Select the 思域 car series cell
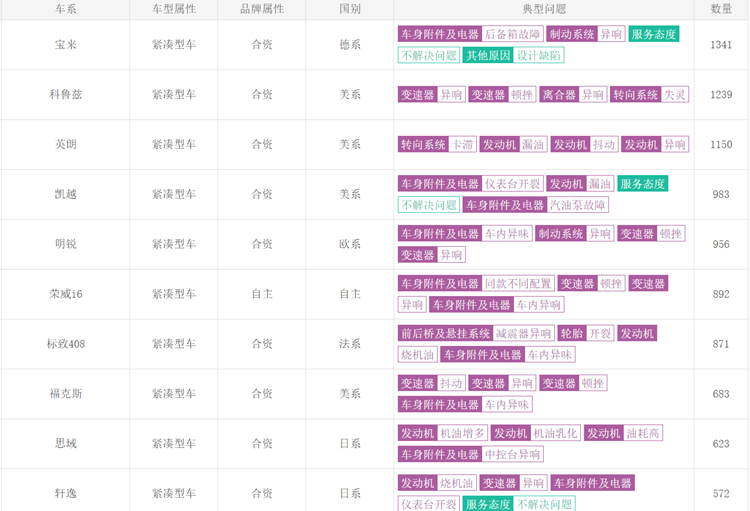This screenshot has width=750, height=511. coord(66,444)
